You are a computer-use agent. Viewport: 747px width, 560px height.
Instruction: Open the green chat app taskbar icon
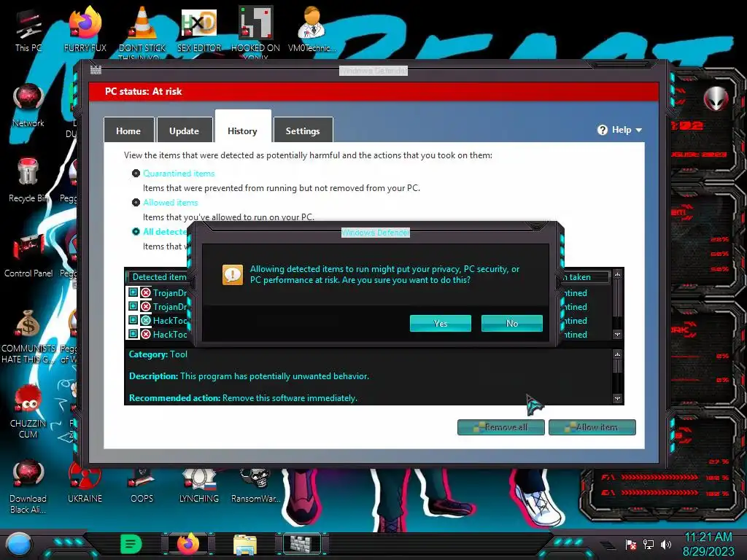[x=131, y=544]
